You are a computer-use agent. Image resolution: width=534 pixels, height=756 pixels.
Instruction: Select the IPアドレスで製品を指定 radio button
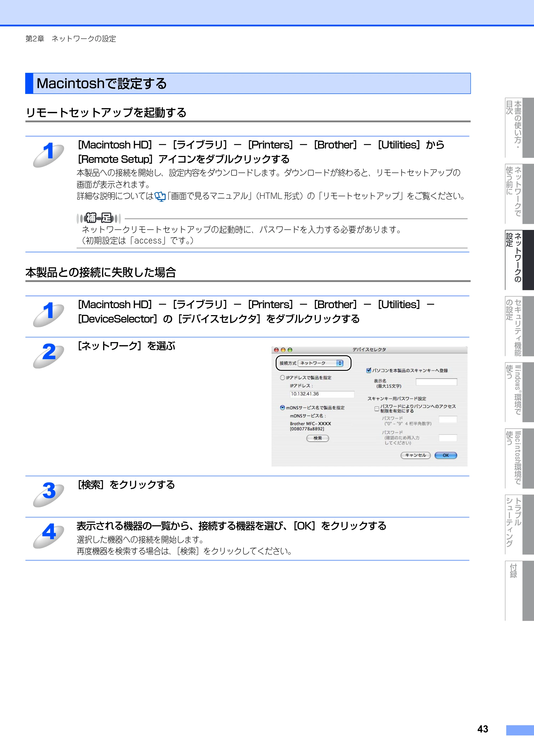coord(282,377)
